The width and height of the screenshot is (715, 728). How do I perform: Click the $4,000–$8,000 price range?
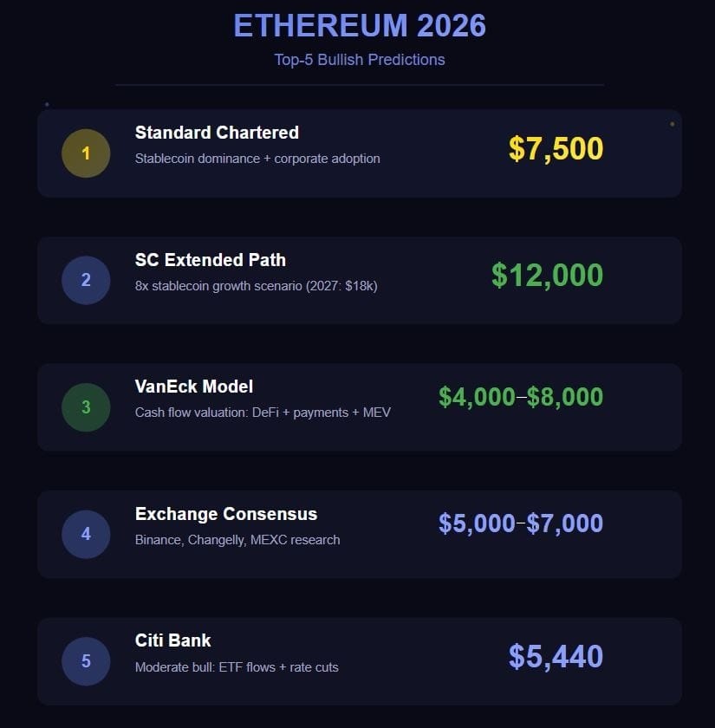(x=521, y=397)
